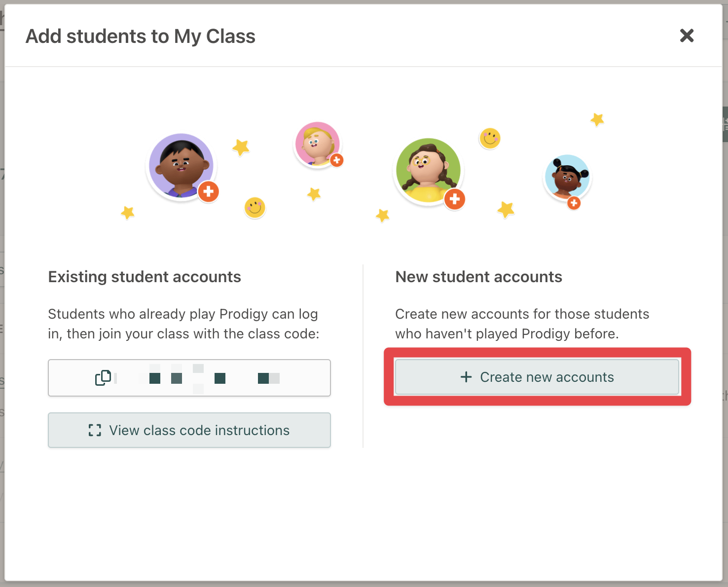Image resolution: width=728 pixels, height=587 pixels.
Task: Select the Existing student accounts heading
Action: [x=145, y=277]
